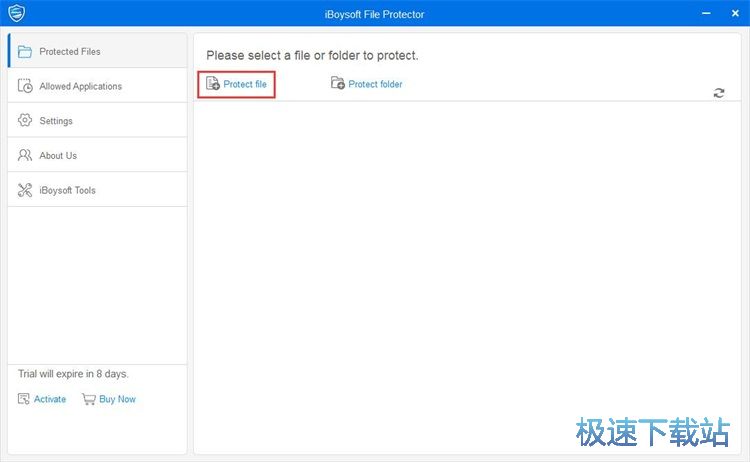The height and width of the screenshot is (462, 750).
Task: Follow the Buy Now link
Action: pyautogui.click(x=117, y=399)
